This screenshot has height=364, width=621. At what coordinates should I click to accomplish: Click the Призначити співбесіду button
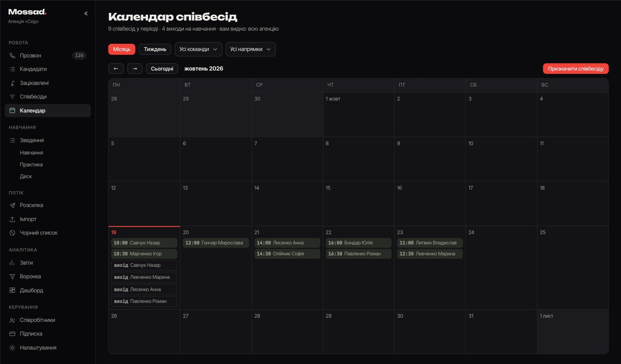pos(576,69)
